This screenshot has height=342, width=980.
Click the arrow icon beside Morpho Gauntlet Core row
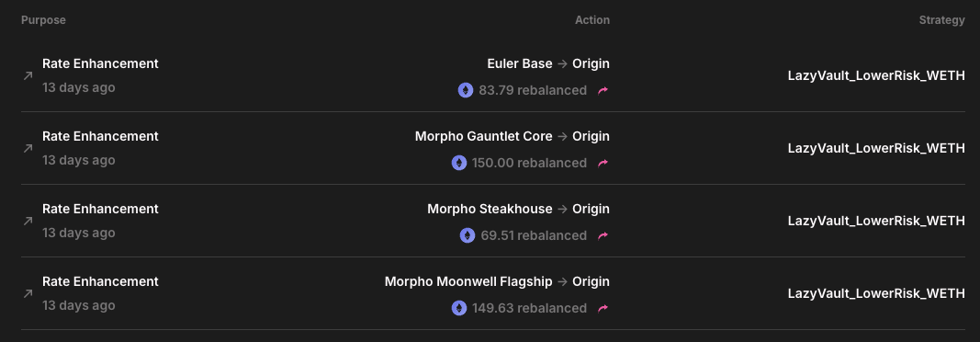pyautogui.click(x=28, y=148)
